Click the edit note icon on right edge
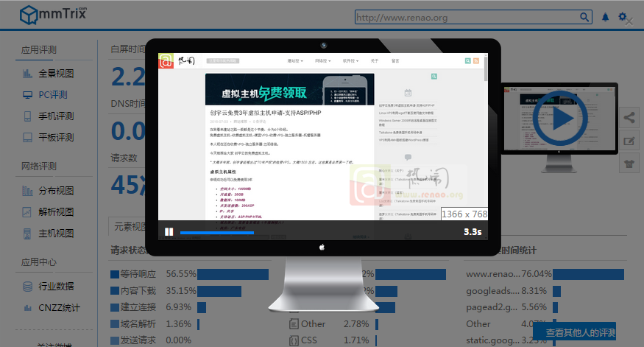Image resolution: width=644 pixels, height=347 pixels. click(x=629, y=141)
